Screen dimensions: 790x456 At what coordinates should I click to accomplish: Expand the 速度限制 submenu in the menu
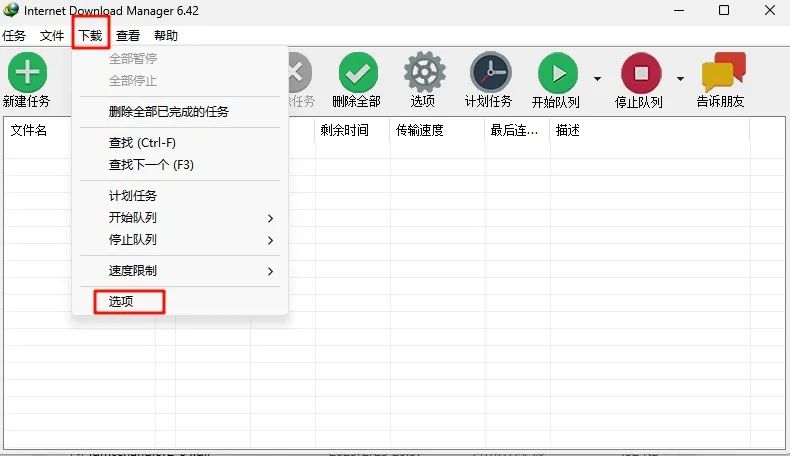coord(271,272)
